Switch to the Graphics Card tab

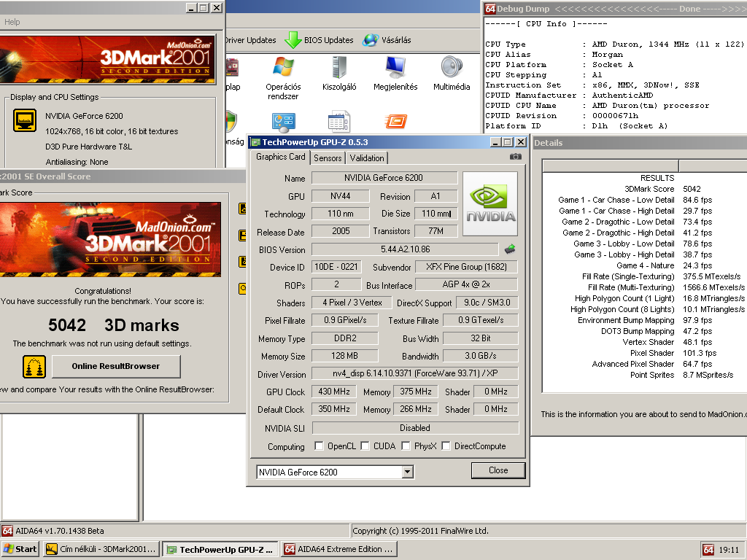pyautogui.click(x=280, y=157)
